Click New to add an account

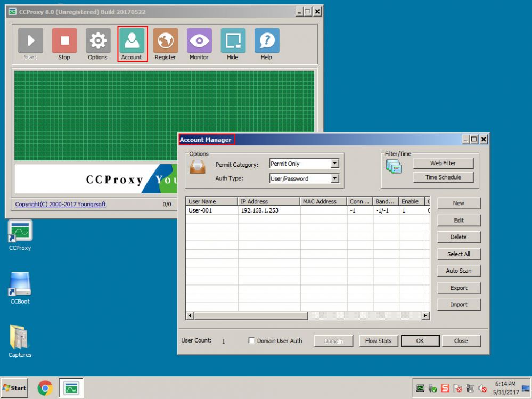click(x=459, y=203)
